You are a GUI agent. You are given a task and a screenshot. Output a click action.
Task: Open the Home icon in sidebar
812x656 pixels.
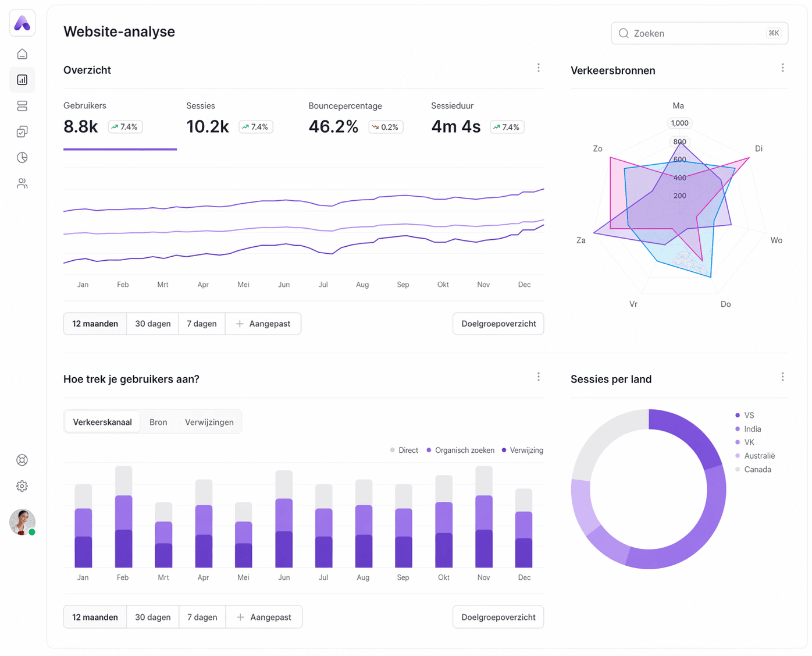point(22,54)
